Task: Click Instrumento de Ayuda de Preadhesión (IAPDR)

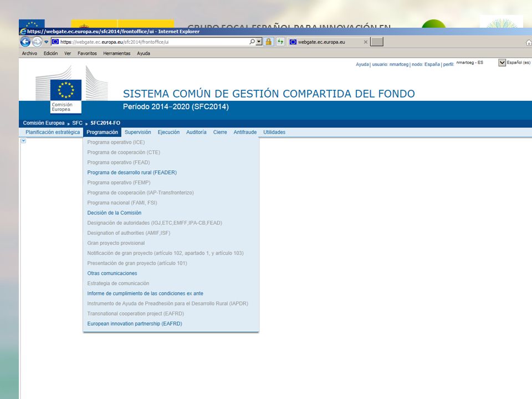Action: 167,303
